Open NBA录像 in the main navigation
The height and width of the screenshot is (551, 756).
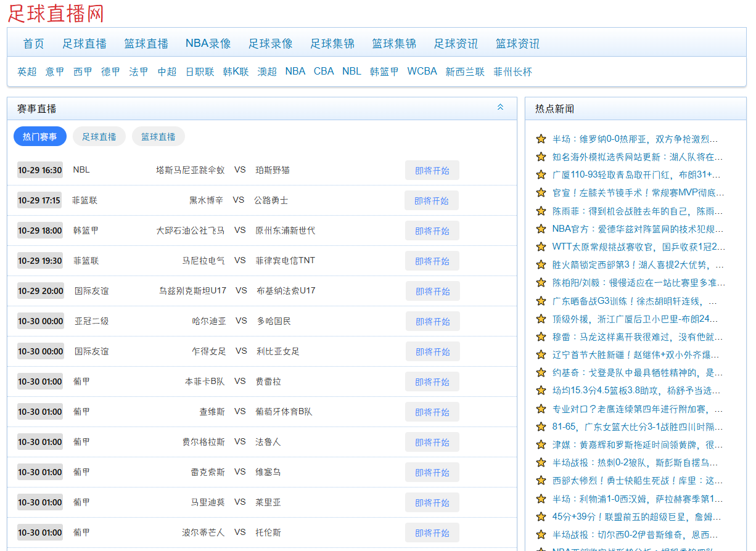coord(208,44)
